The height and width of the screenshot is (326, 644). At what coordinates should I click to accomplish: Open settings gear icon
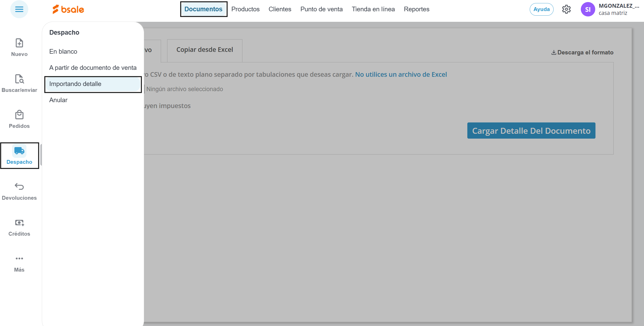coord(566,9)
